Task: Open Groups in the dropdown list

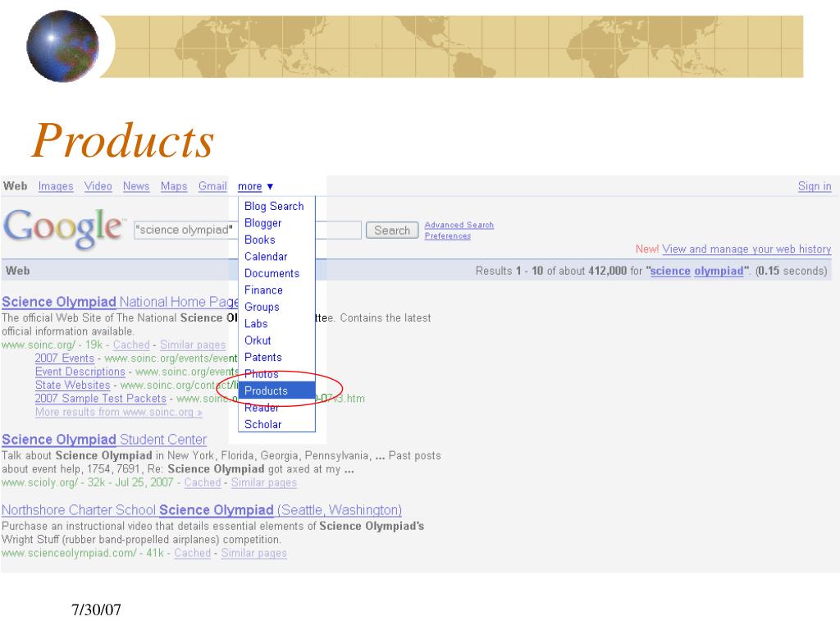Action: pos(262,307)
